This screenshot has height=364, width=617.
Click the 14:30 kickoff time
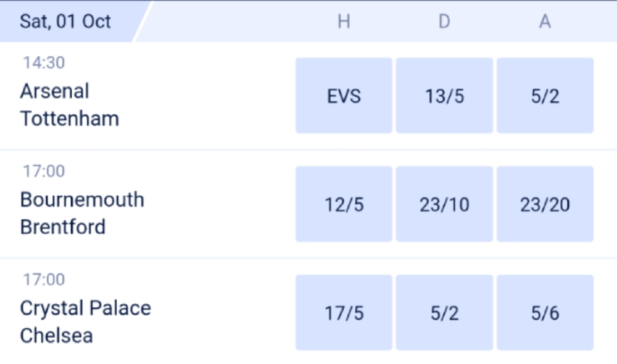tap(44, 62)
